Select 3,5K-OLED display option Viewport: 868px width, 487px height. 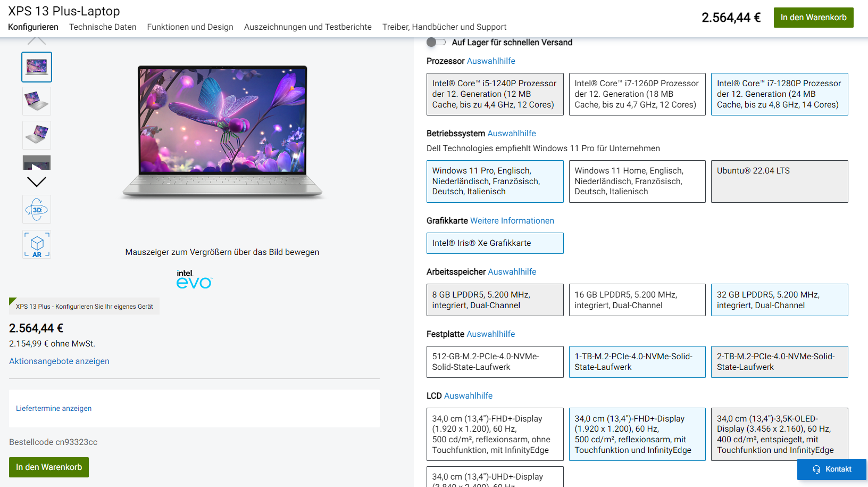pos(780,434)
